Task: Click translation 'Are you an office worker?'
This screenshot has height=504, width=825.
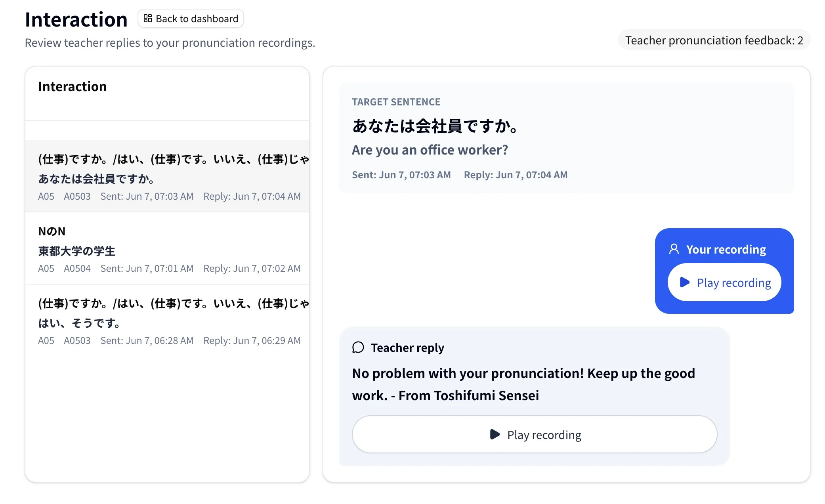Action: click(430, 150)
